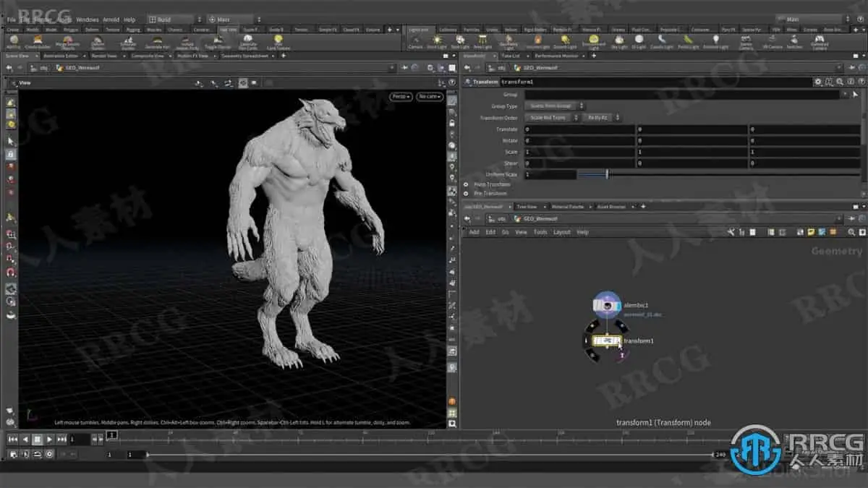Add a VR Camera from the shelf
Screen dimensions: 868x488
pos(772,42)
